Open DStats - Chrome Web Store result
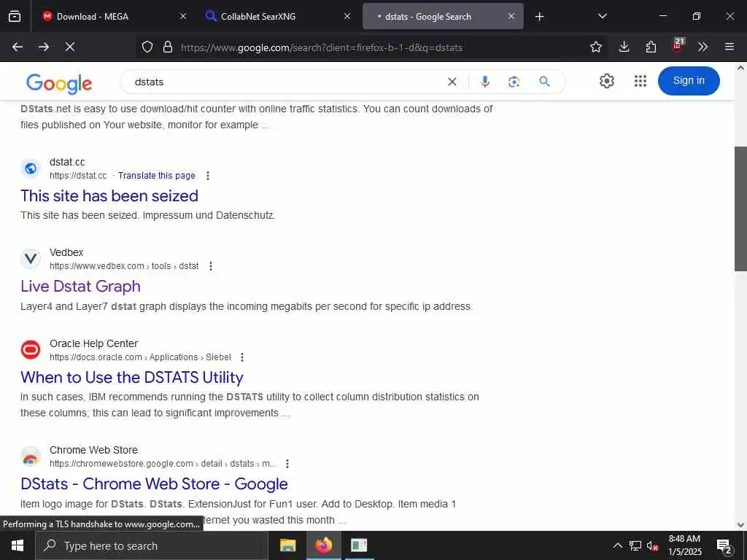The image size is (747, 560). 155,484
